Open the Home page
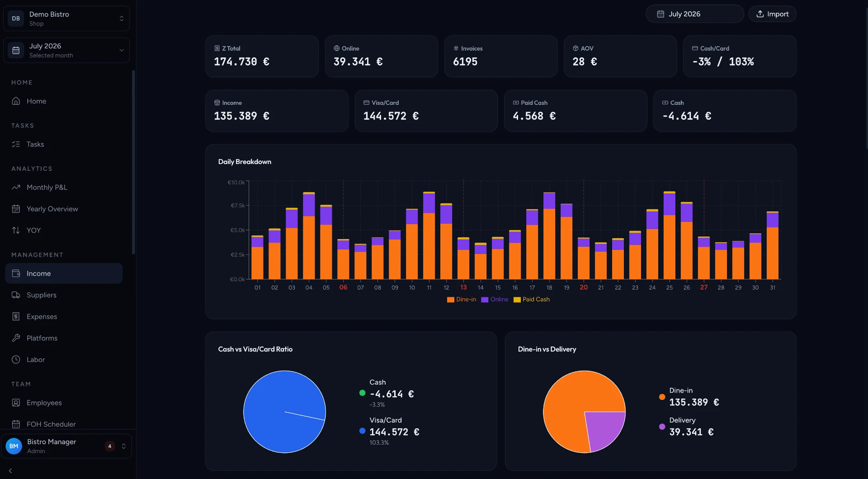The image size is (868, 479). [x=64, y=101]
